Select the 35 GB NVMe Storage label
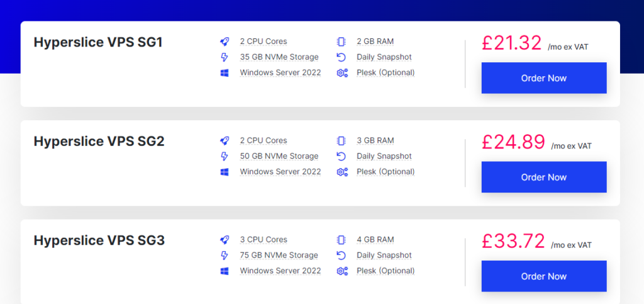Screen dimensions: 644x304 pyautogui.click(x=279, y=57)
